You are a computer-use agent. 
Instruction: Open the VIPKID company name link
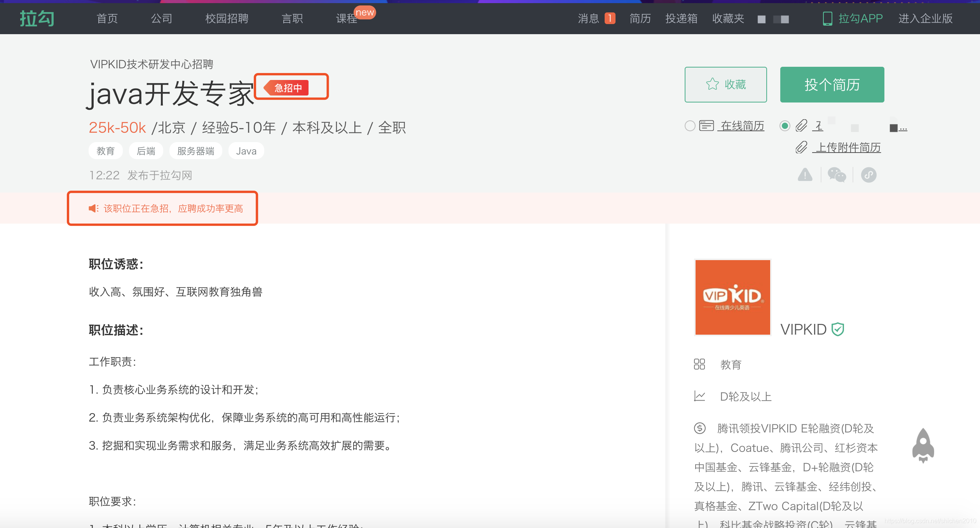click(x=803, y=330)
